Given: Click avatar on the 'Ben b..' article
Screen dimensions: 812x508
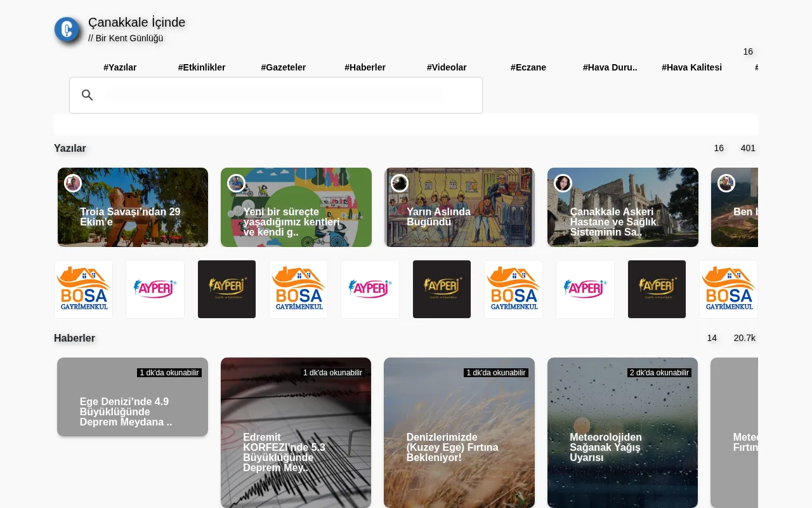Looking at the screenshot, I should point(726,183).
